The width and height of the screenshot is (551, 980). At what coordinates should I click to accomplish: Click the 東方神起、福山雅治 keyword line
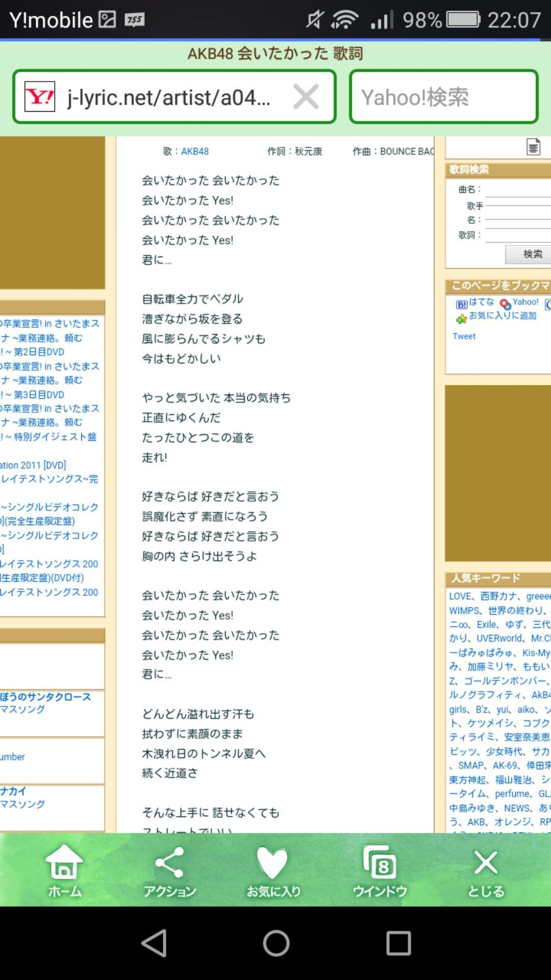[500, 779]
